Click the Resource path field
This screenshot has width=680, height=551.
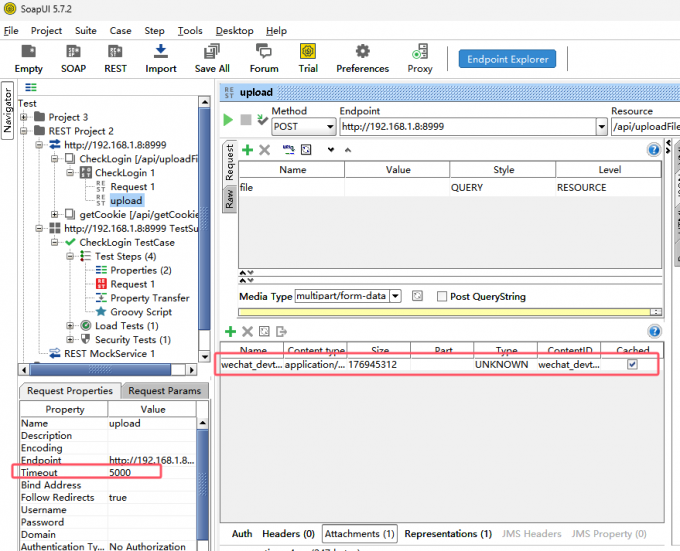(646, 127)
